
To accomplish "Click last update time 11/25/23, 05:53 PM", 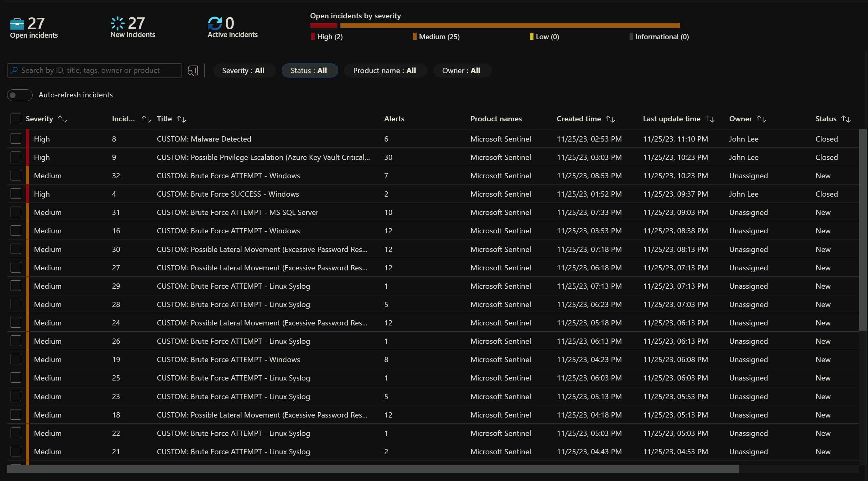I will coord(675,396).
